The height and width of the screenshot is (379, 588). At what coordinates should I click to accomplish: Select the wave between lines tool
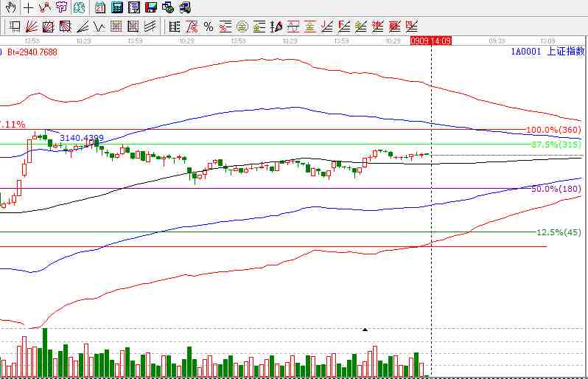[293, 27]
